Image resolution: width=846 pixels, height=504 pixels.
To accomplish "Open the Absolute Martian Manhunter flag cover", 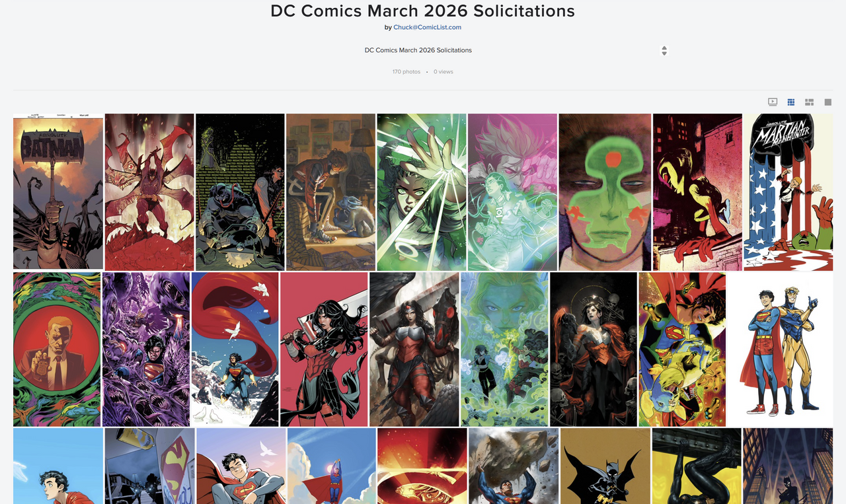I will click(788, 192).
